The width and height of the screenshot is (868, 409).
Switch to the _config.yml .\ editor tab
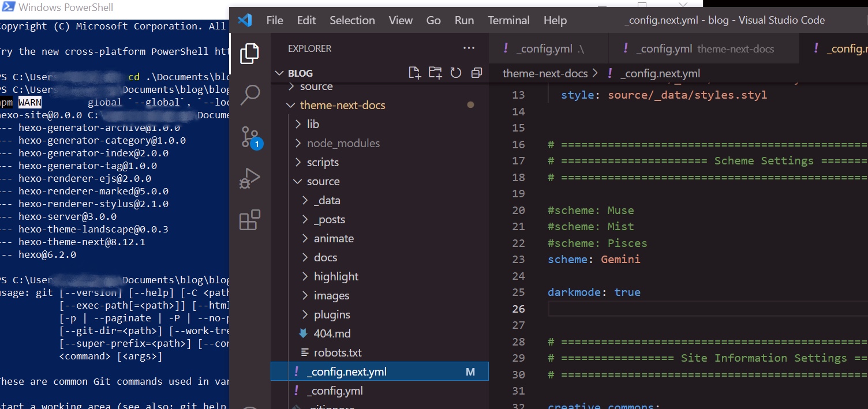point(548,49)
